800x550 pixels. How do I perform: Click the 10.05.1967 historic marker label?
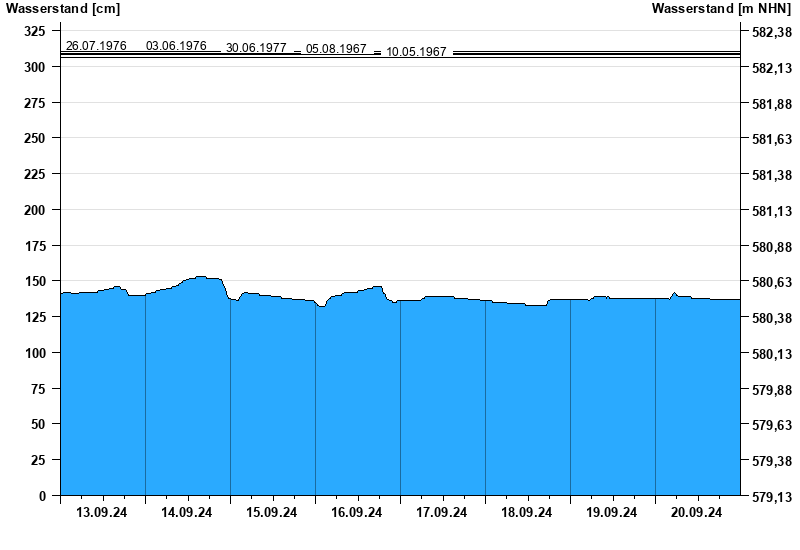pos(416,52)
